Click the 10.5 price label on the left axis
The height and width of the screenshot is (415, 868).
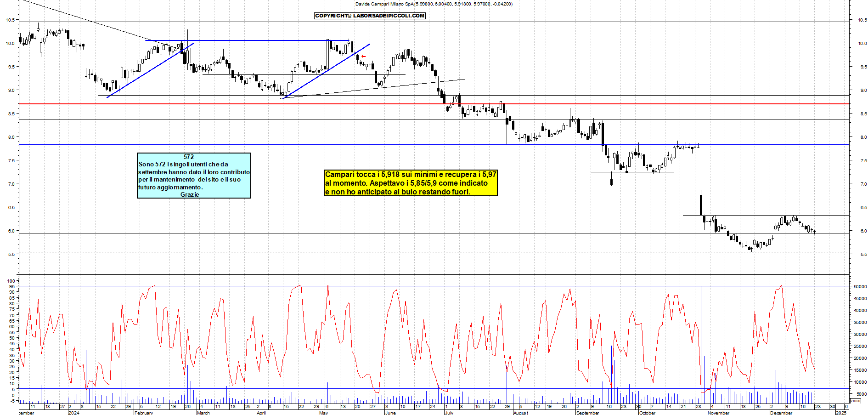click(x=10, y=20)
